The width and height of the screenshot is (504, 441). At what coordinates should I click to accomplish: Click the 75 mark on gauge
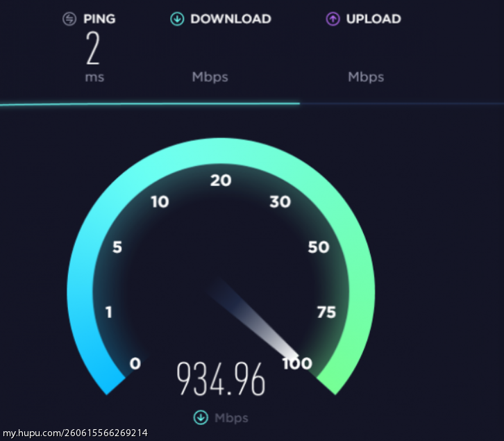coord(326,312)
